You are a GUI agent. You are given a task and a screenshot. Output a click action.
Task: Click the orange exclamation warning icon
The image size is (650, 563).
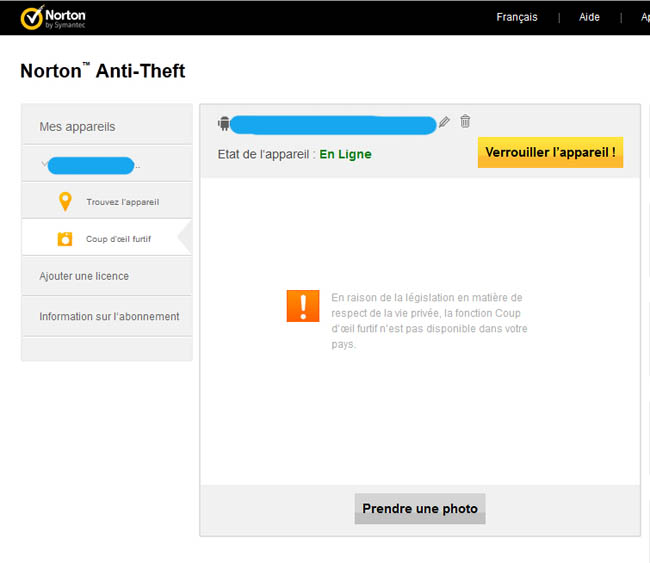click(x=303, y=306)
